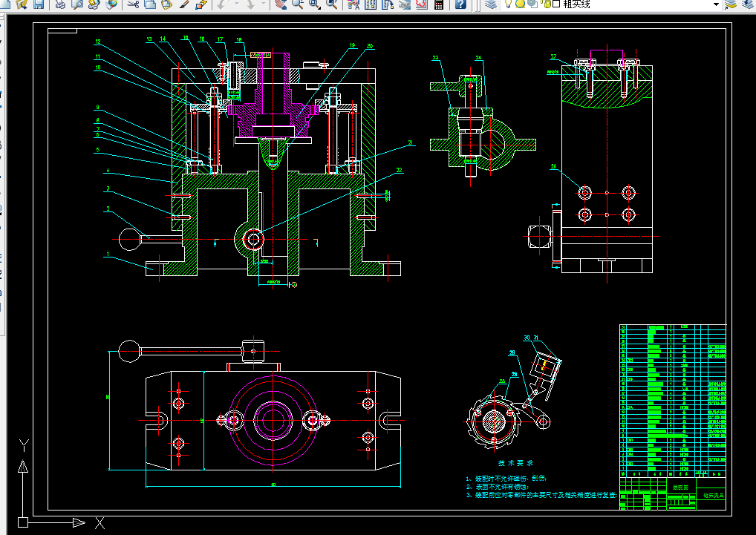The image size is (756, 535).
Task: Click balloon number 23 label
Action: pyautogui.click(x=435, y=58)
